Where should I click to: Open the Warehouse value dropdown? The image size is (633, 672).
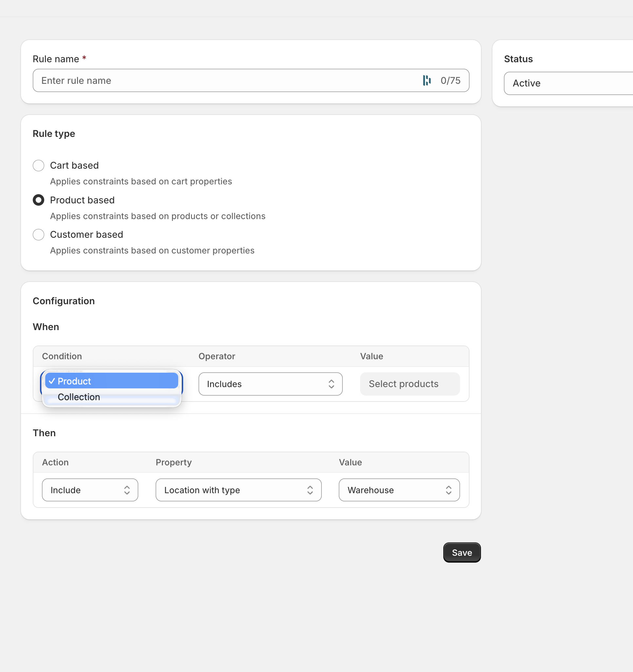399,490
